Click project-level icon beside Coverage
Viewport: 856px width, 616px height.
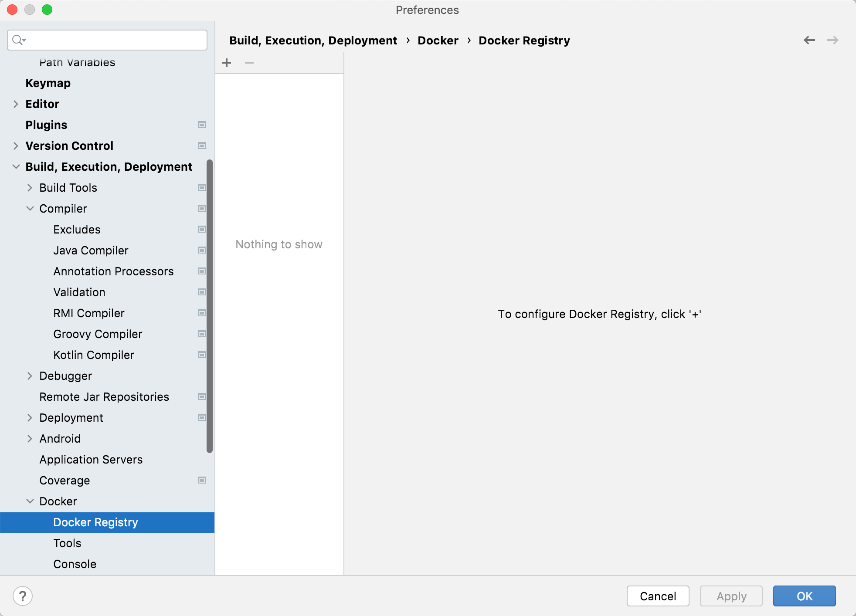(202, 481)
